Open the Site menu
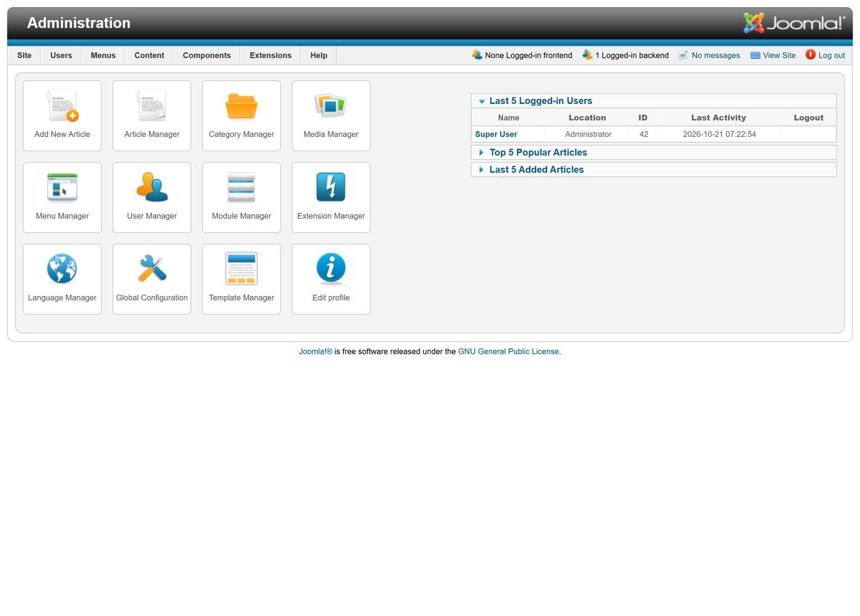Viewport: 860px width, 616px height. pos(25,55)
